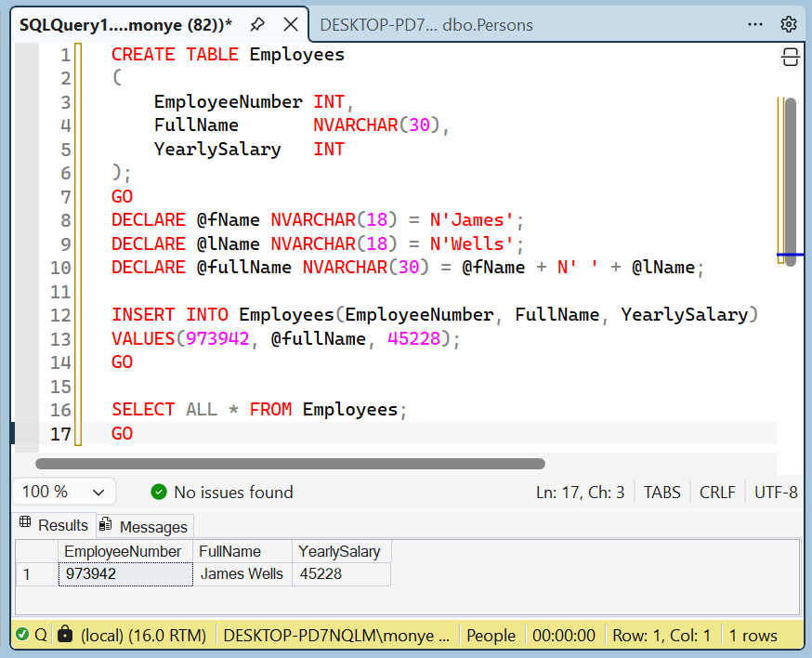Select the 973942 result cell
Viewport: 812px width, 658px height.
(125, 574)
